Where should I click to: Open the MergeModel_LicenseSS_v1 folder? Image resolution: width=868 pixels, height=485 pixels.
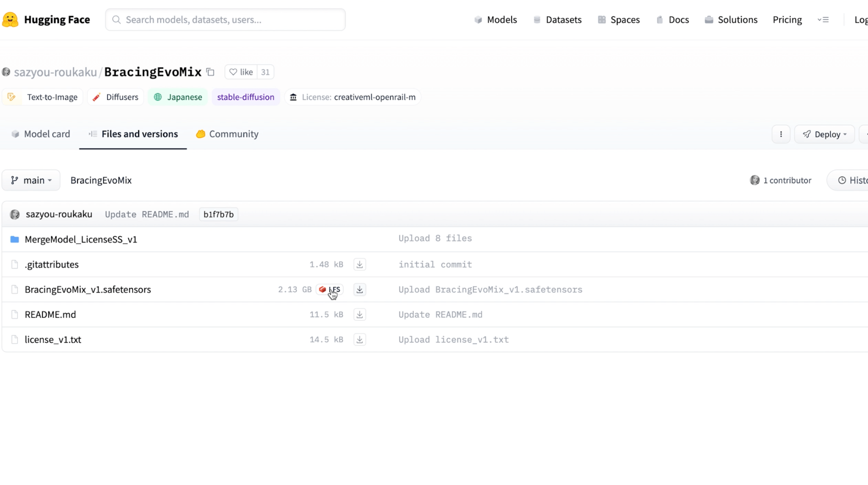click(81, 239)
